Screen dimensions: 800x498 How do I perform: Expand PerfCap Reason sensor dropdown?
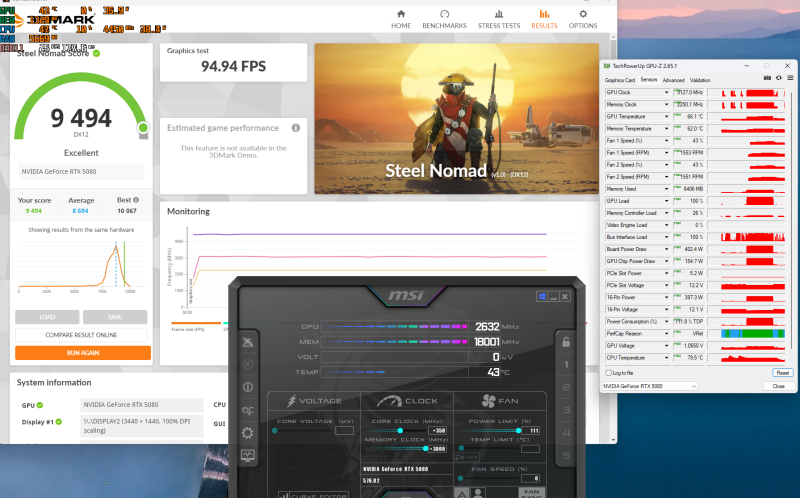tap(666, 334)
